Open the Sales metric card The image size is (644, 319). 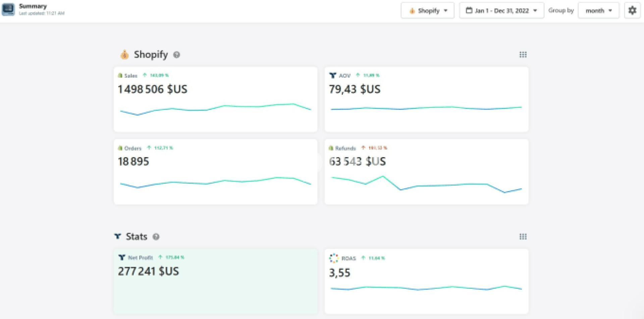point(215,100)
